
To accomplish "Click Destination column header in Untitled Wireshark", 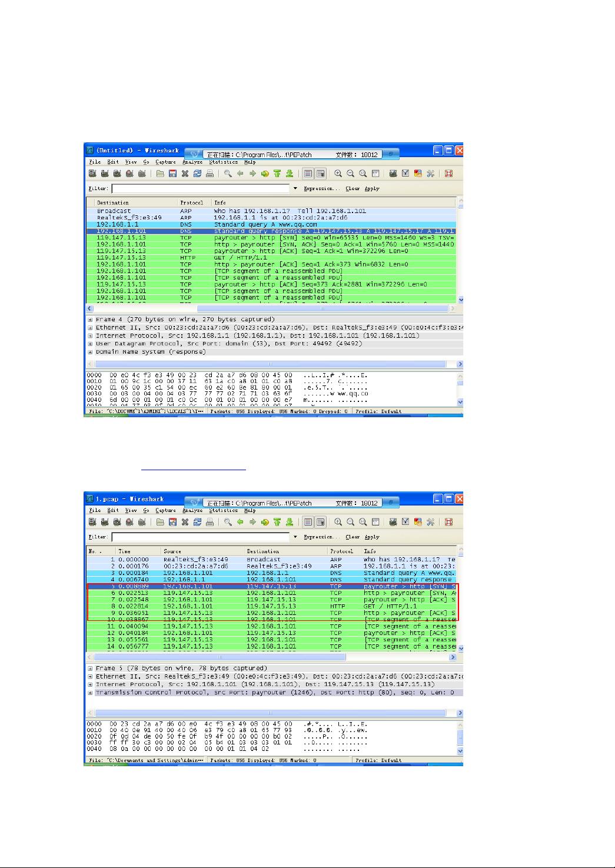I will click(x=136, y=203).
